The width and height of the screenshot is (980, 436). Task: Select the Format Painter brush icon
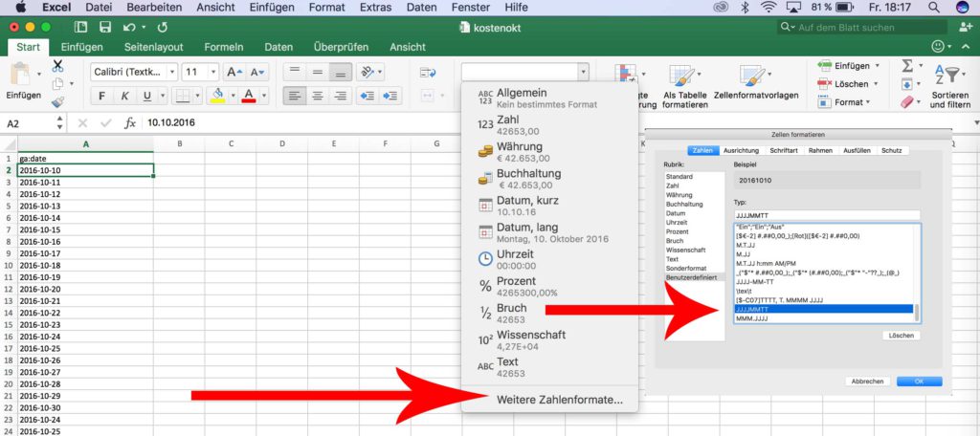click(x=57, y=101)
